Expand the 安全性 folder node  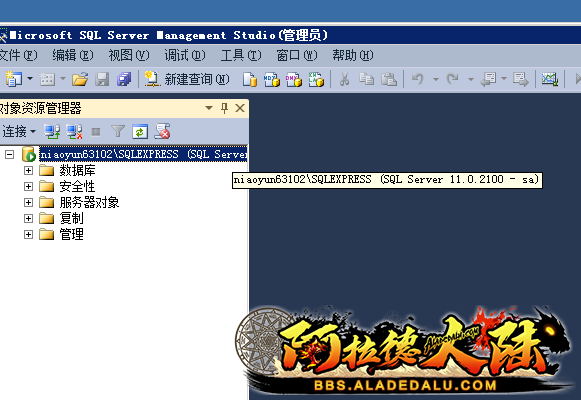[x=28, y=186]
